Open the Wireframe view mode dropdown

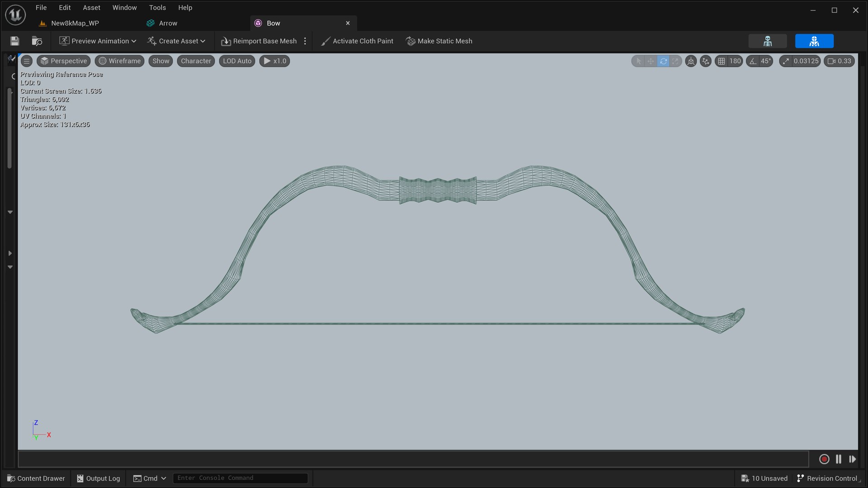(x=120, y=61)
